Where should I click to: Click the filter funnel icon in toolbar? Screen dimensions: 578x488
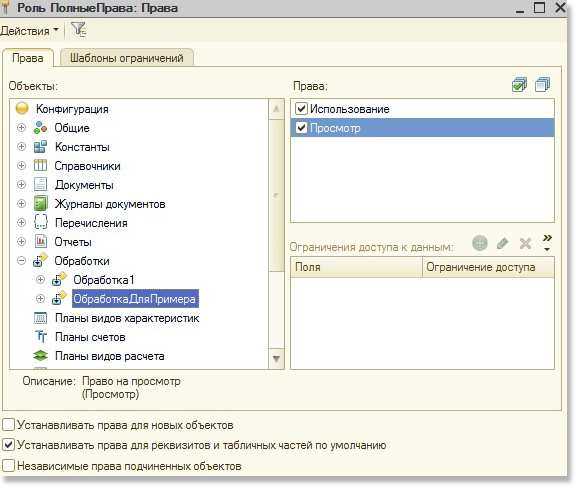[x=79, y=30]
